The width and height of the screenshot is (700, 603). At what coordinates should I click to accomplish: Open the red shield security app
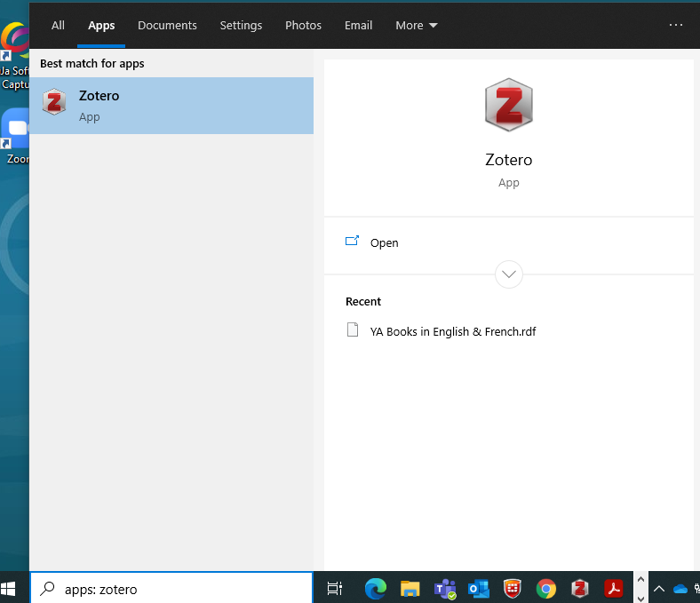(512, 589)
